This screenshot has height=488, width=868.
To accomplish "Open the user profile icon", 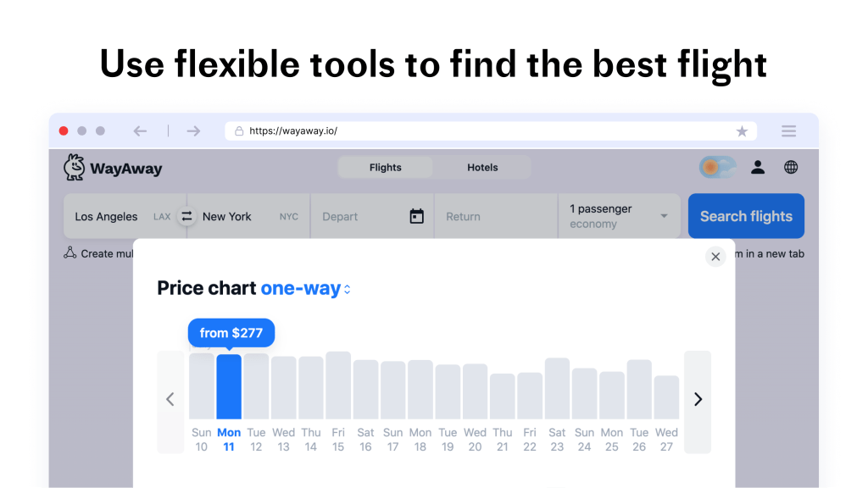I will 758,167.
